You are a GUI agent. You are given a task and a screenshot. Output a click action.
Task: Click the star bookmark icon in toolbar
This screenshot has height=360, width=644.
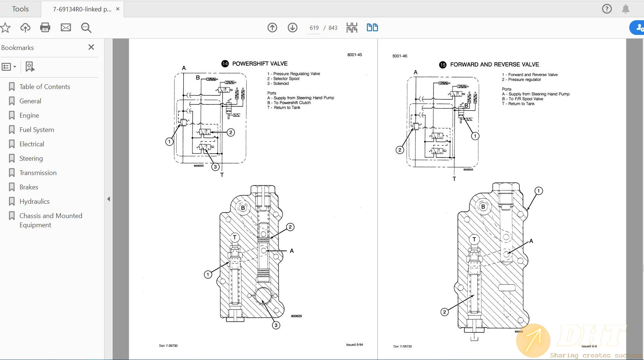(5, 28)
